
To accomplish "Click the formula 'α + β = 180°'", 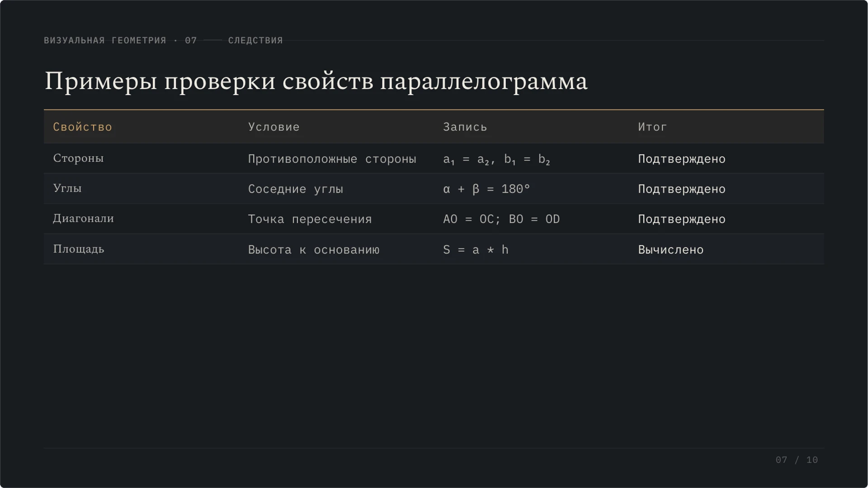I will tap(486, 189).
